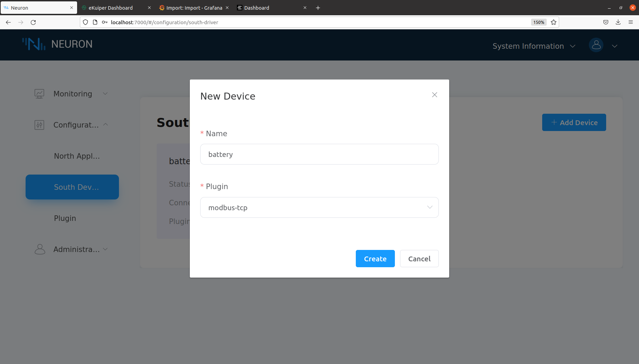Click the Create button
639x364 pixels.
pyautogui.click(x=375, y=259)
